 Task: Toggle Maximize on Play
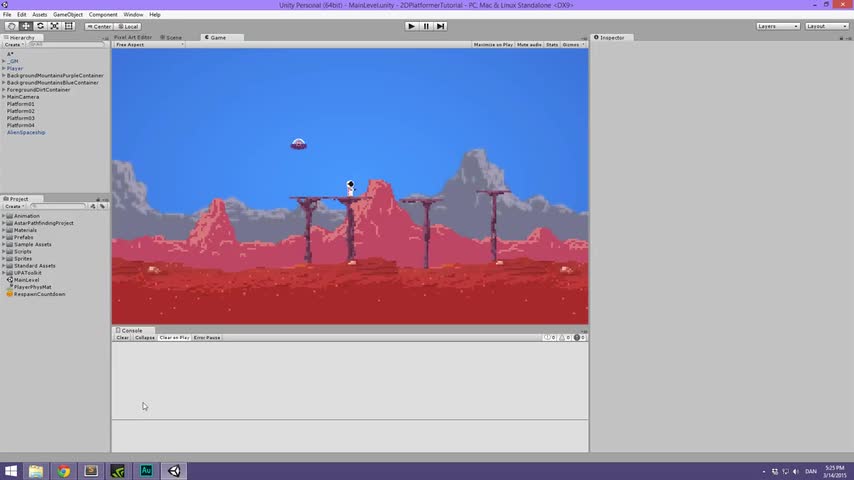point(493,45)
